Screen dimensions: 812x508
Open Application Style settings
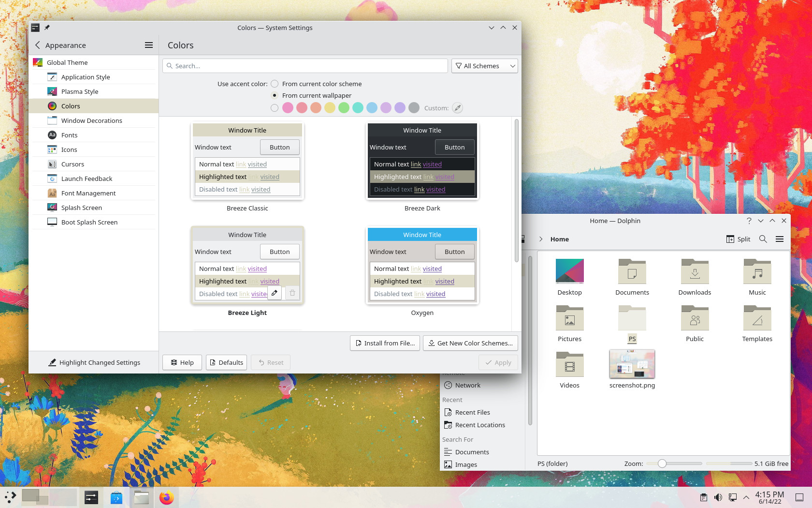click(94, 77)
